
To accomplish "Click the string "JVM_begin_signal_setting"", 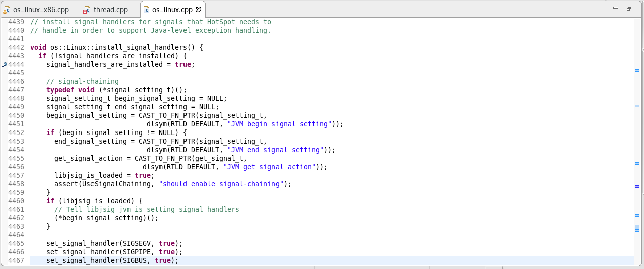I will pos(279,124).
